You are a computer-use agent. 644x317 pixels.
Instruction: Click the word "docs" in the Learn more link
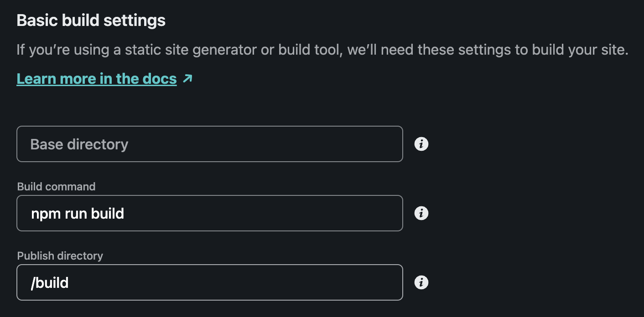[159, 79]
